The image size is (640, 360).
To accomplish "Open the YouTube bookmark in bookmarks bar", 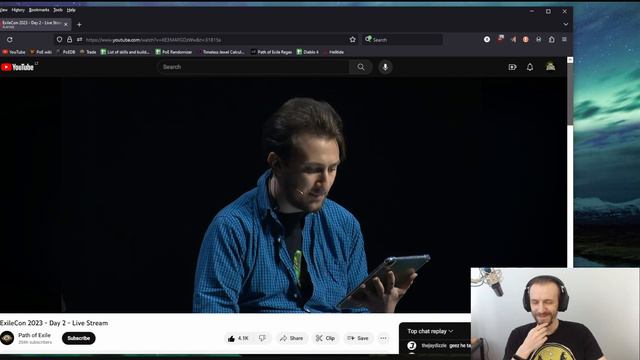I will [x=14, y=52].
